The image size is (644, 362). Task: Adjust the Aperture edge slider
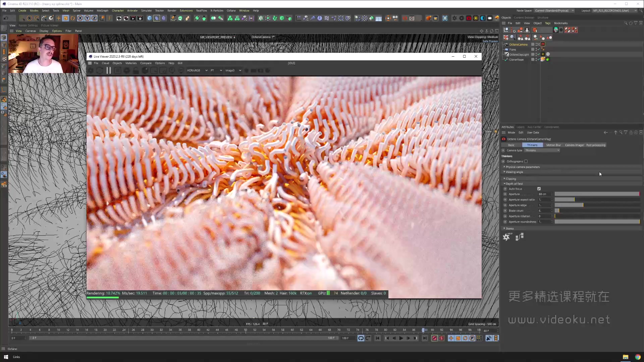pyautogui.click(x=583, y=205)
